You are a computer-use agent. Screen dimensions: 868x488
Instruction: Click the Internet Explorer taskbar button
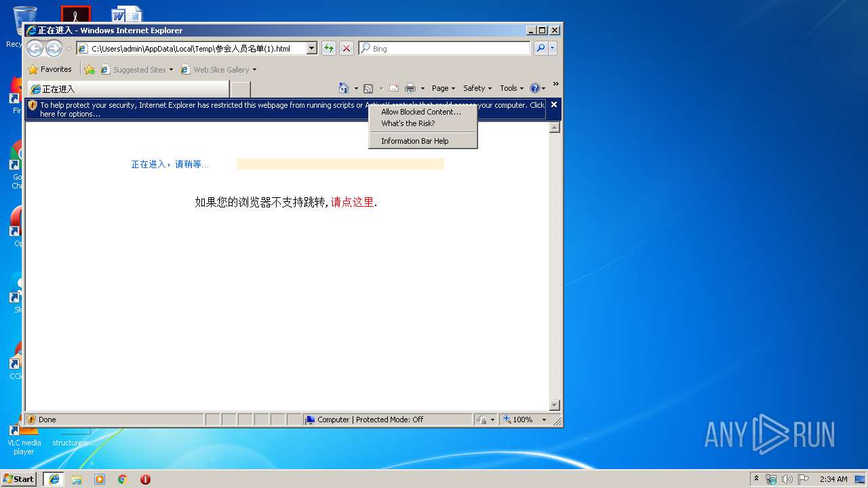click(54, 479)
